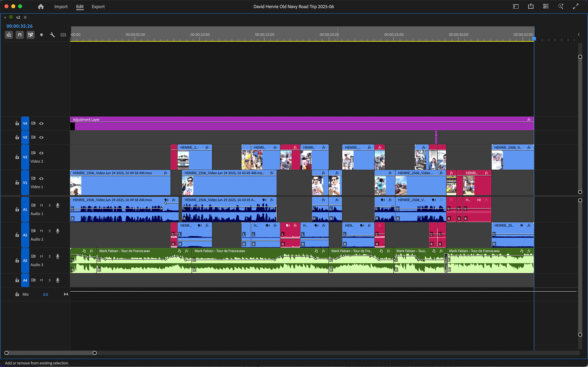Click the Share icon at top right

click(531, 6)
